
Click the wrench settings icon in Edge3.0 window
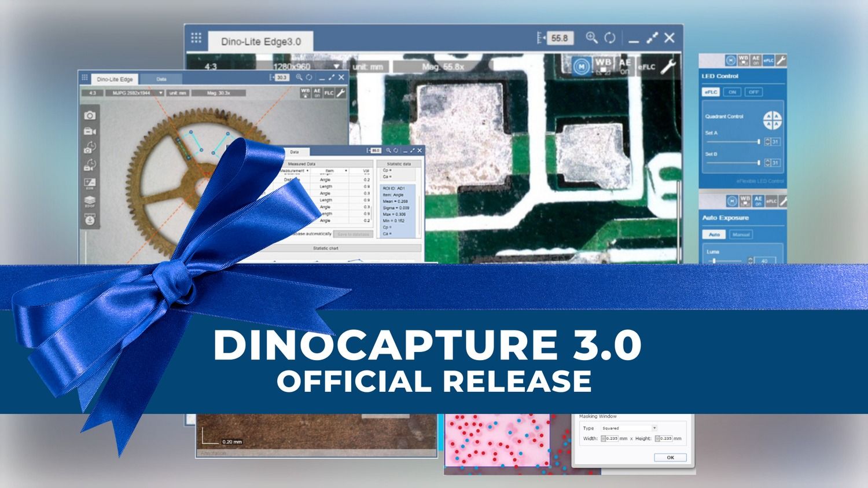668,67
